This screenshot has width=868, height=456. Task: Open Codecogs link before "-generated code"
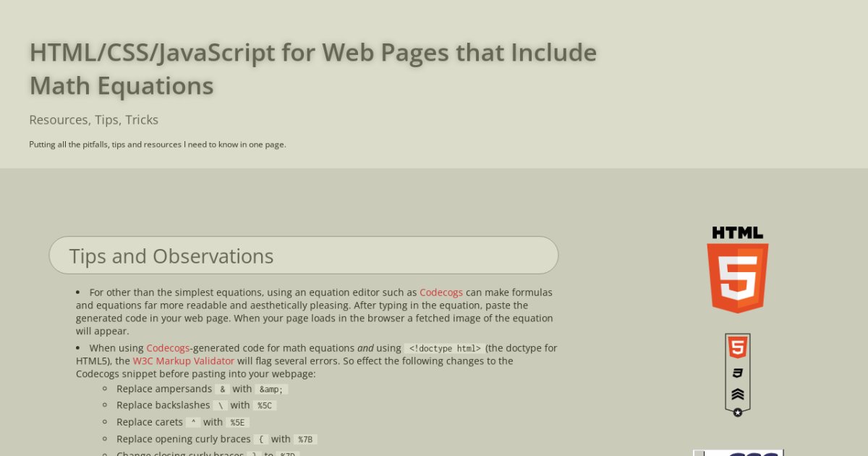pyautogui.click(x=168, y=348)
